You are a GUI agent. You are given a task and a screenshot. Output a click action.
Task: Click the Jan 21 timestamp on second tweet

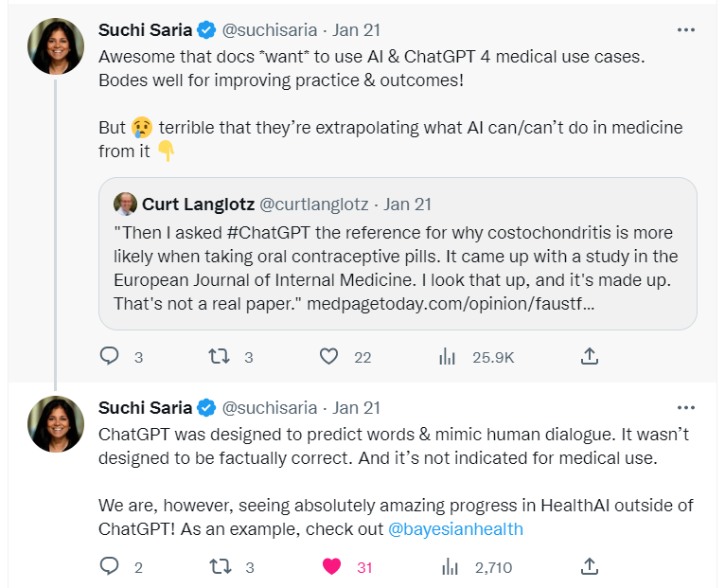click(x=357, y=408)
